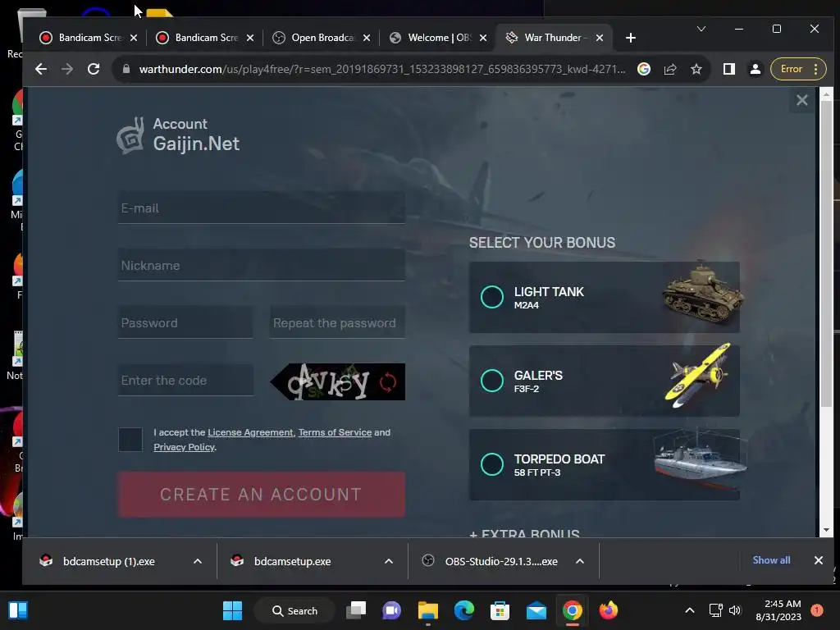This screenshot has height=630, width=840.
Task: Open the taskbar Search box
Action: click(x=294, y=610)
